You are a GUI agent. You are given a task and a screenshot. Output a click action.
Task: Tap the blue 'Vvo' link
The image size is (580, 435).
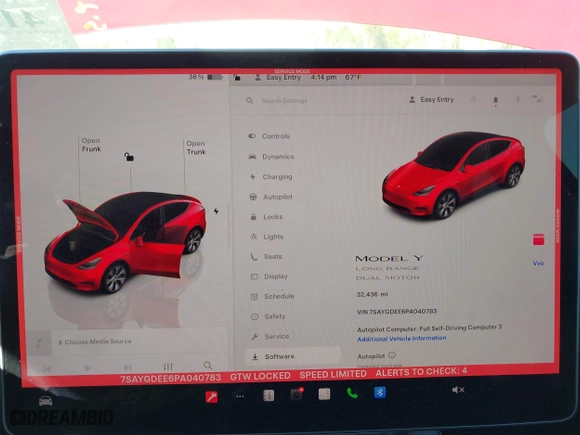(x=538, y=263)
